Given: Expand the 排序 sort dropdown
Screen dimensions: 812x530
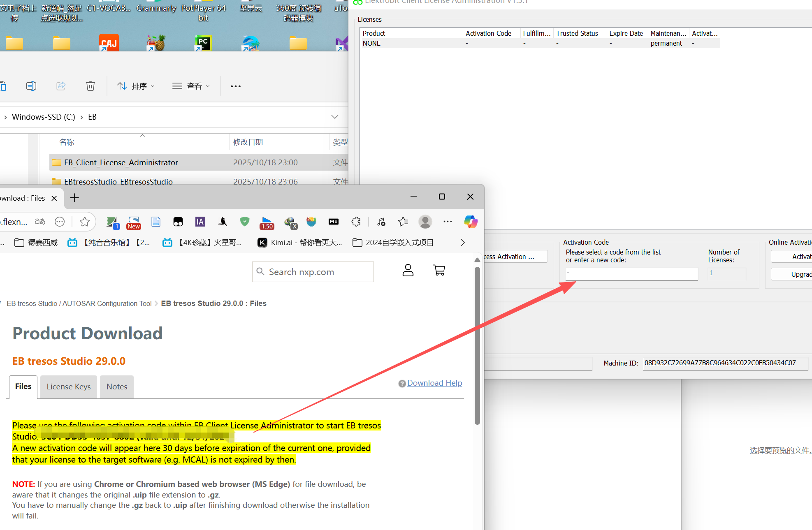Looking at the screenshot, I should coord(136,86).
